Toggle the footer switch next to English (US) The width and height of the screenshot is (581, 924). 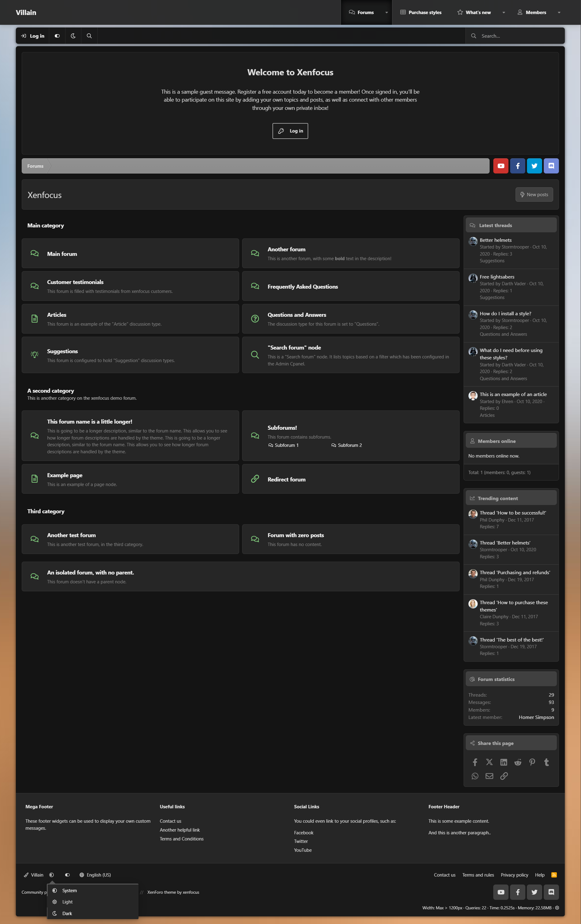point(68,875)
